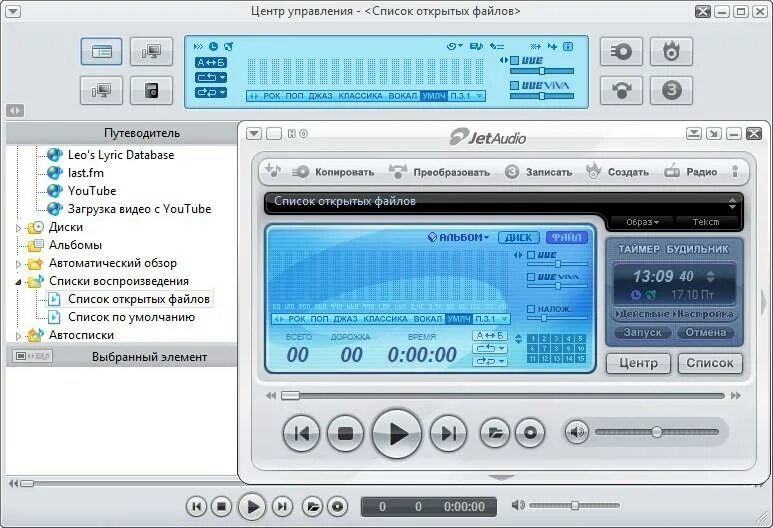
Task: Click Записать in JetAudio toolbar
Action: tap(538, 172)
